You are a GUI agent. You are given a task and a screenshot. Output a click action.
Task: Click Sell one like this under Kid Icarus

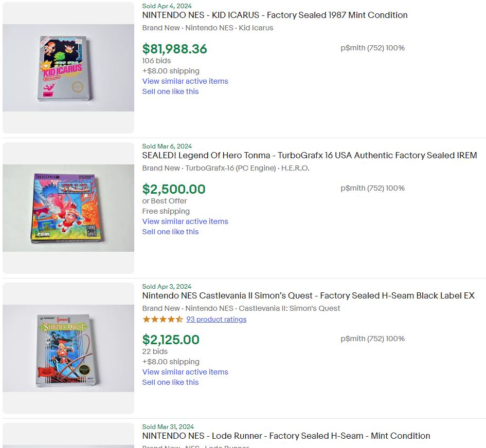click(x=170, y=91)
